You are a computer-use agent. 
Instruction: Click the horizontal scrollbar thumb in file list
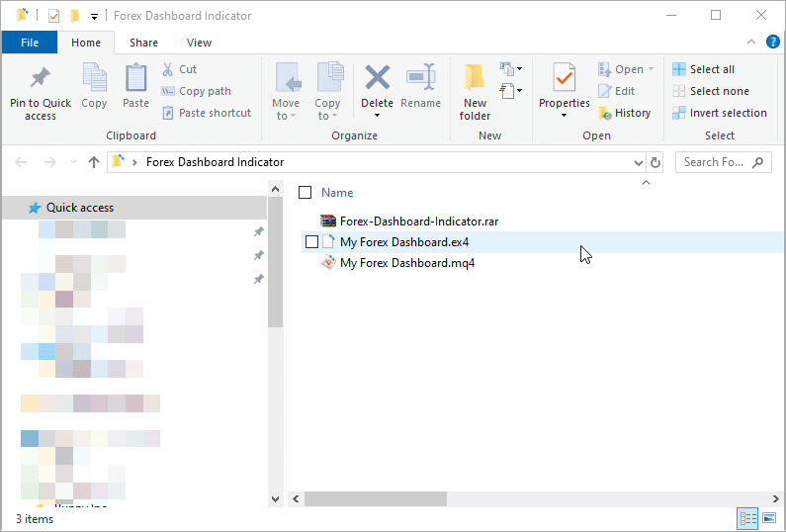(375, 499)
